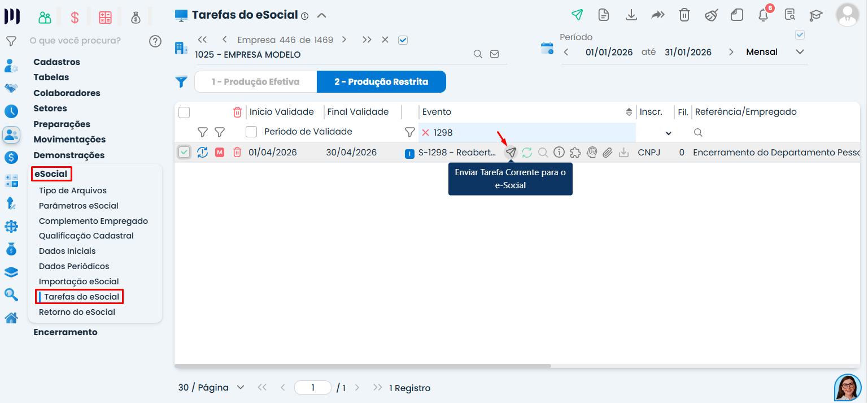Open the assistant avatar chat bubble
Image resolution: width=868 pixels, height=403 pixels.
point(848,387)
